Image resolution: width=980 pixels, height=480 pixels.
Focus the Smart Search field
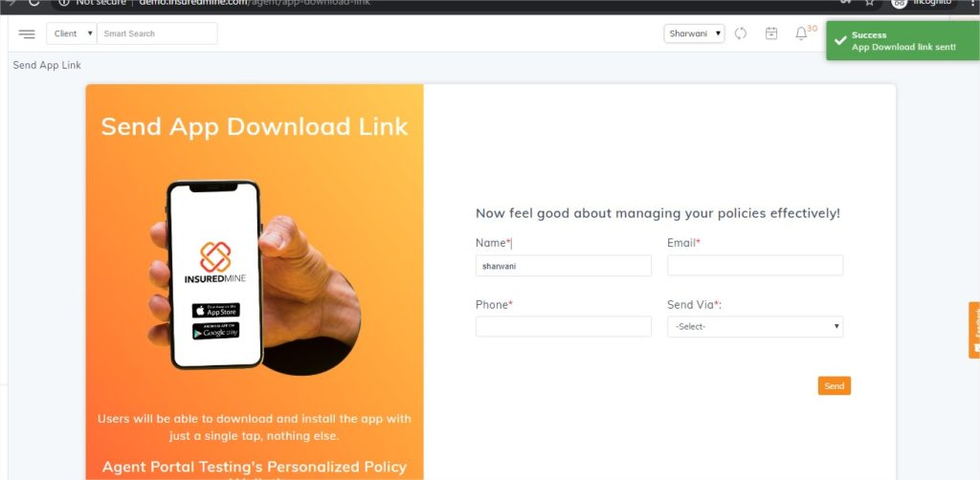158,33
